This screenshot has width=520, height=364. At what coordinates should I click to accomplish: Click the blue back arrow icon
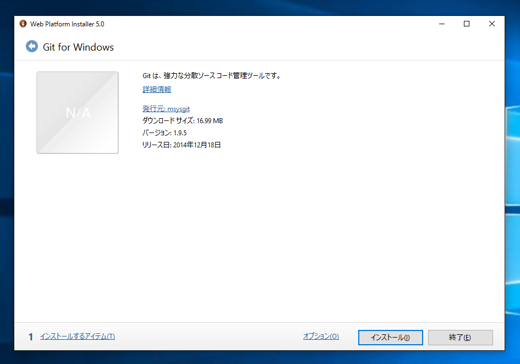[32, 46]
